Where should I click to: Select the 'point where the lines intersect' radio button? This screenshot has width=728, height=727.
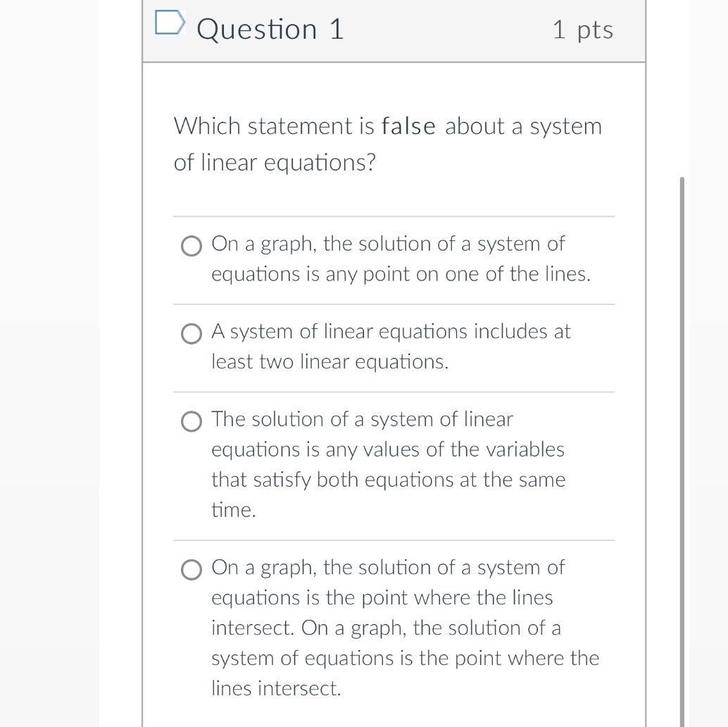point(191,569)
